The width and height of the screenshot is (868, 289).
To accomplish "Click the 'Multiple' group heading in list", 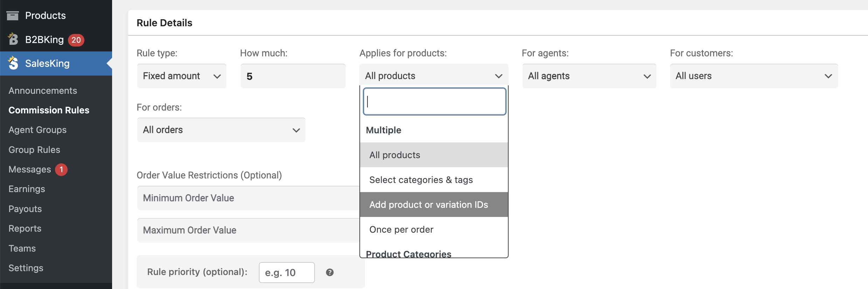I will coord(384,130).
